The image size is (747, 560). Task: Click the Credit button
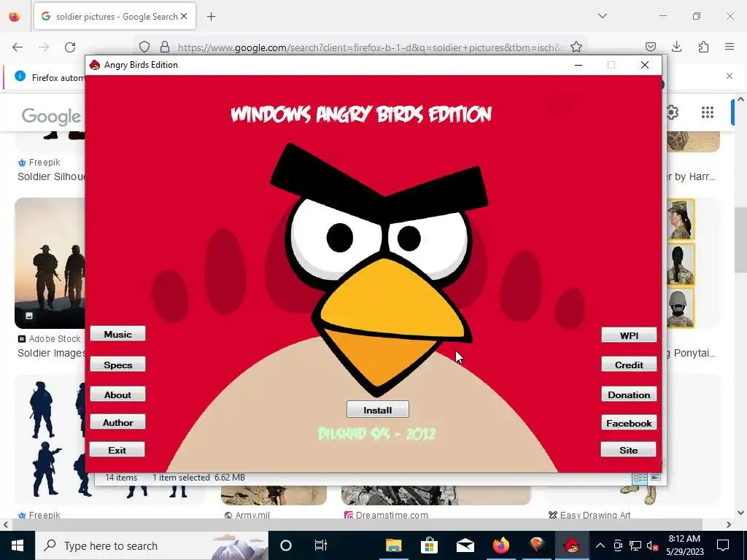point(629,365)
